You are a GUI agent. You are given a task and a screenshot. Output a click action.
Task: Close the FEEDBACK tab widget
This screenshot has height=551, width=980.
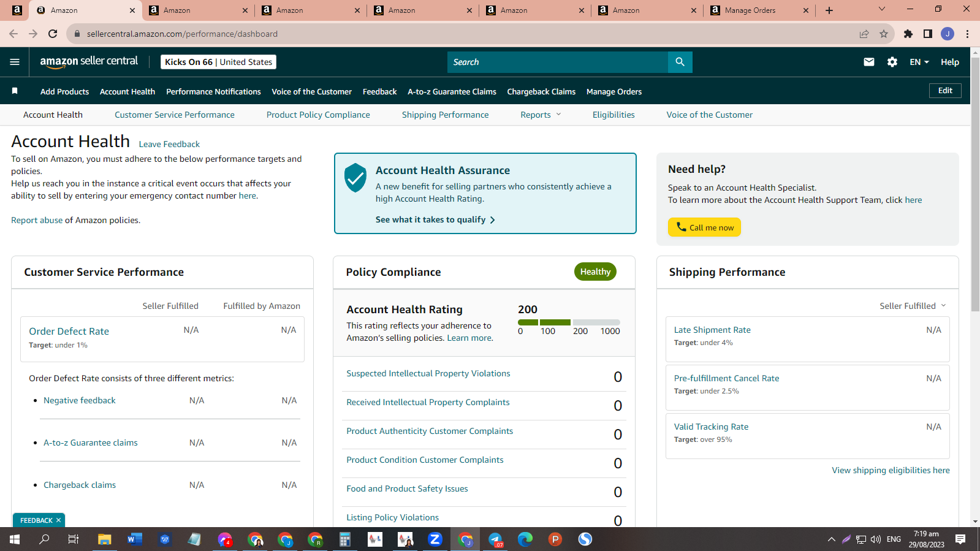(58, 520)
